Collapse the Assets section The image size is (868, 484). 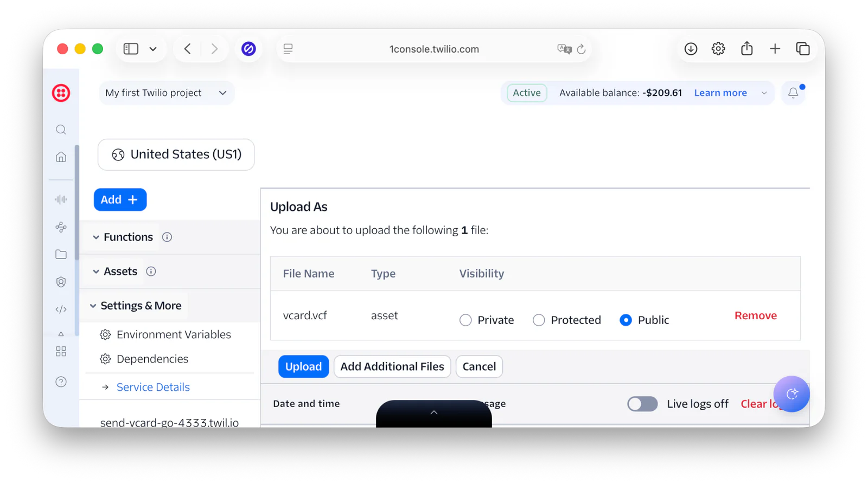96,271
